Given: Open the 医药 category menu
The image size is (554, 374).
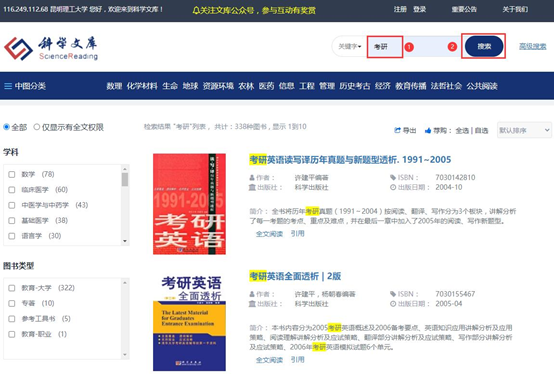Looking at the screenshot, I should (266, 86).
